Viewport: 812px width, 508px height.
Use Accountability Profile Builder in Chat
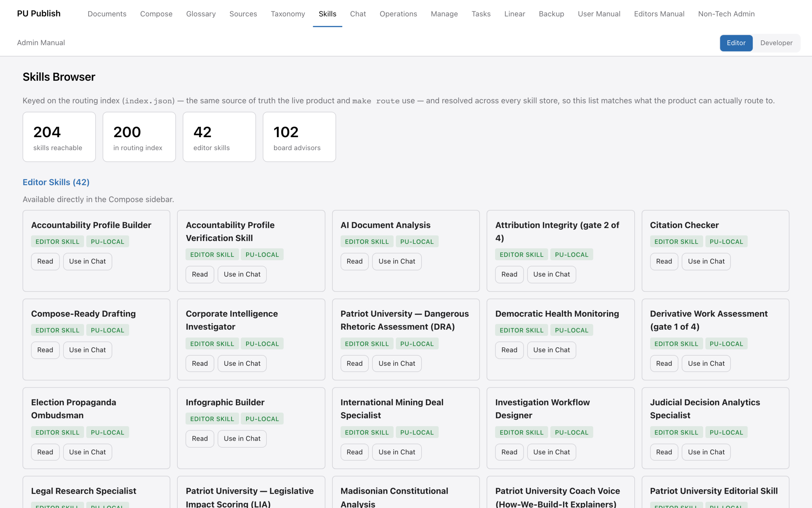click(88, 261)
